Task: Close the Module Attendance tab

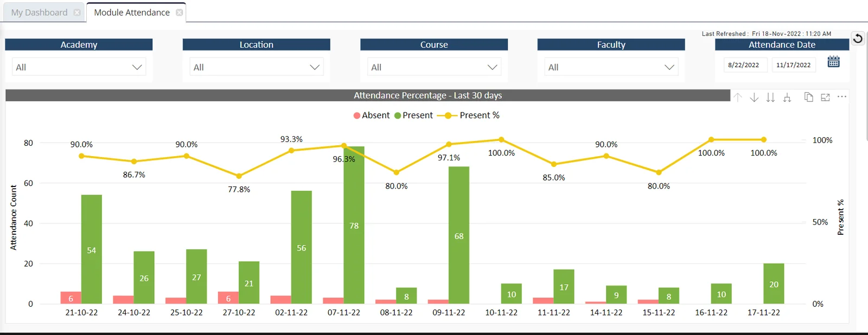Action: click(180, 12)
